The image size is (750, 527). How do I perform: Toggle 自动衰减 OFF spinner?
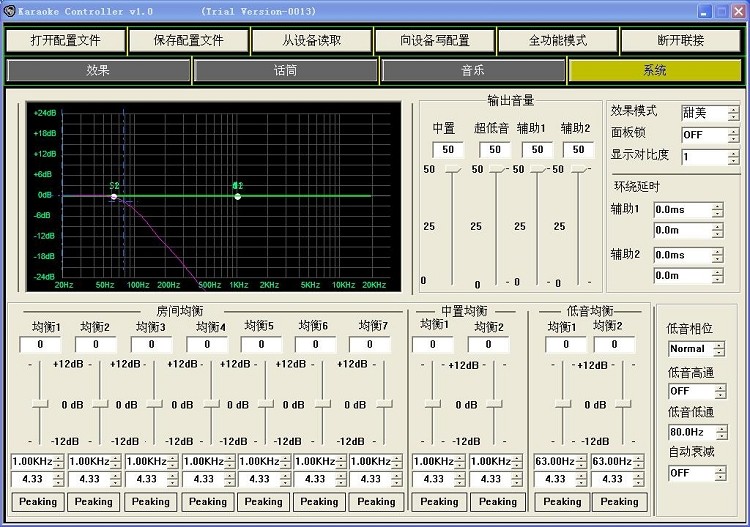(697, 473)
